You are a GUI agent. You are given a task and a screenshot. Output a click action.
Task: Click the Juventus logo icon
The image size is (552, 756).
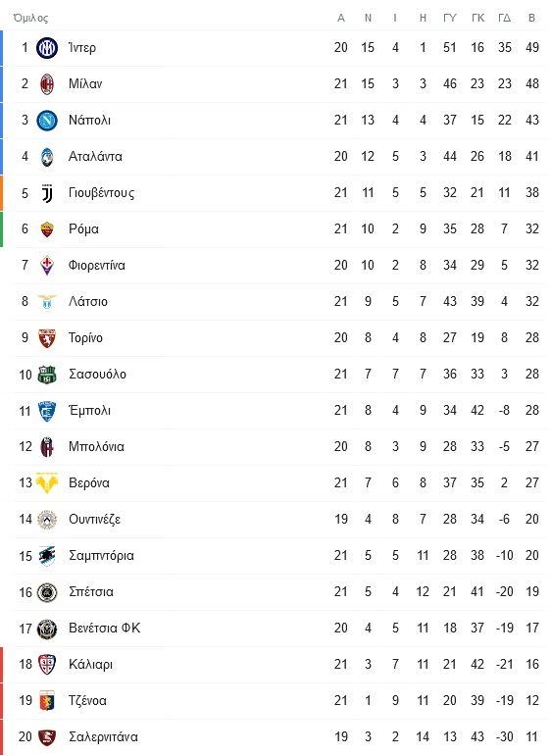click(47, 193)
